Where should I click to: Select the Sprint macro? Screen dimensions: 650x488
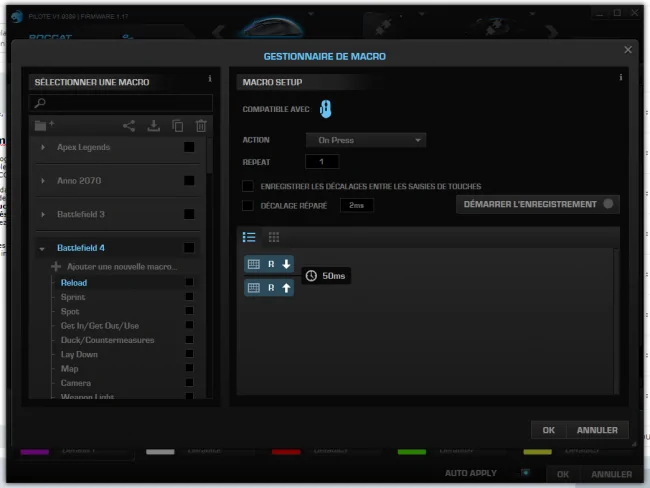coord(73,297)
